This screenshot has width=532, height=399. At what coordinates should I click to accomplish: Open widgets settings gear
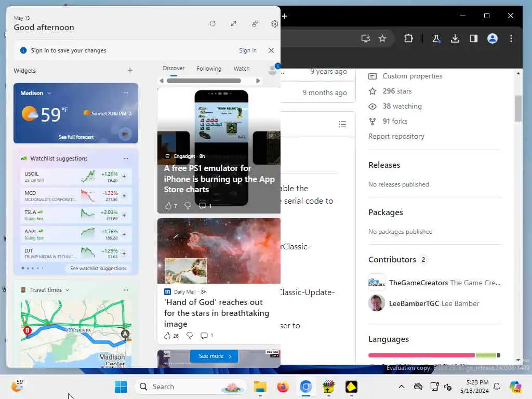[274, 24]
